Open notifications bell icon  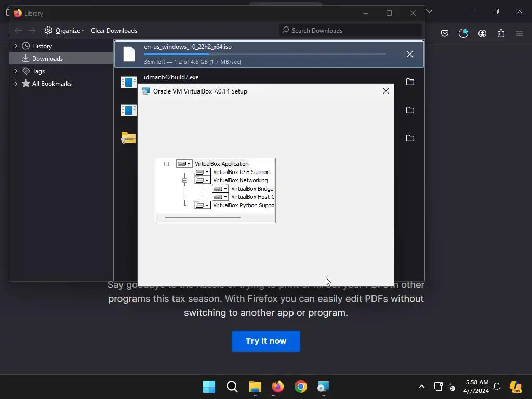click(x=497, y=387)
